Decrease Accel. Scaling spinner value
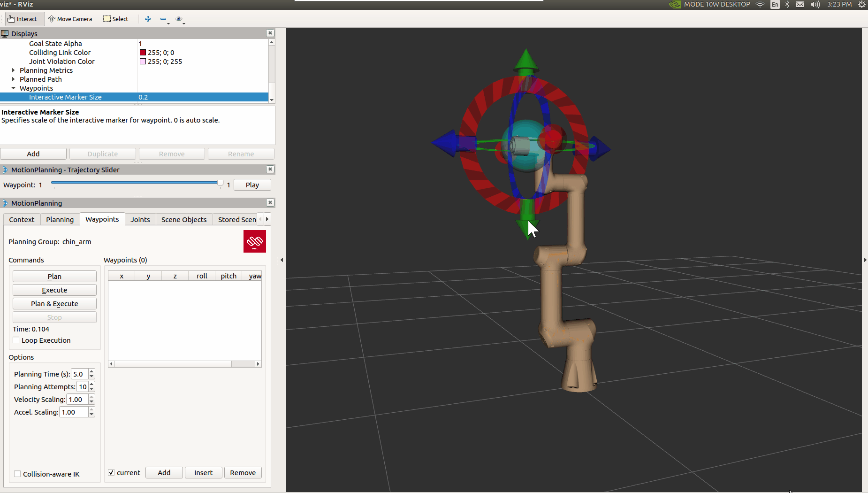 pos(91,415)
